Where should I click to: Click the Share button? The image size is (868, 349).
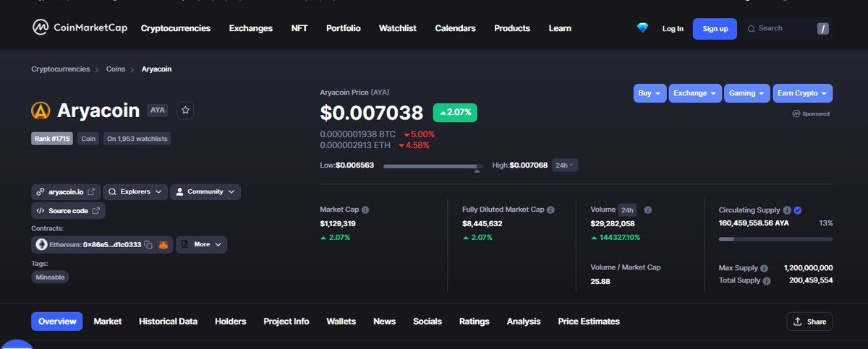(x=809, y=322)
